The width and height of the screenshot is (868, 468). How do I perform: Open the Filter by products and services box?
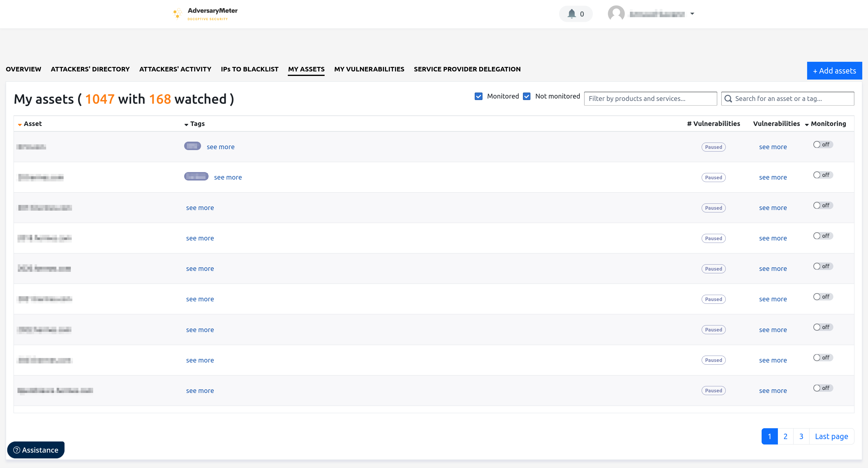[650, 99]
